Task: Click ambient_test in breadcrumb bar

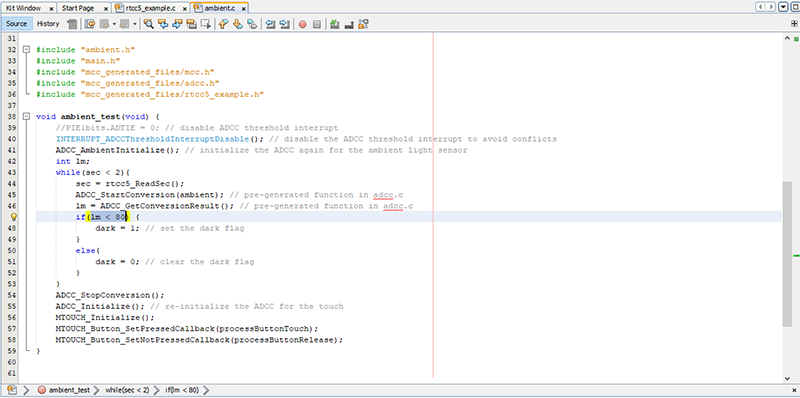Action: point(69,390)
